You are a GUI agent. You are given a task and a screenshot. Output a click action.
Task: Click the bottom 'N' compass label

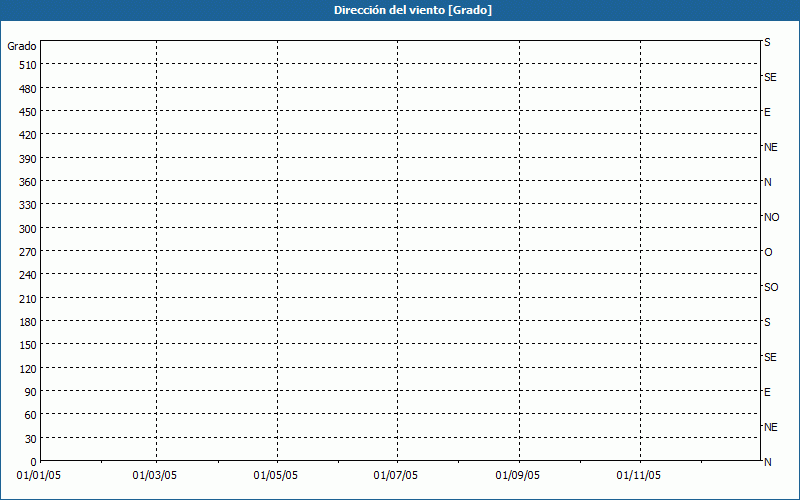click(767, 462)
